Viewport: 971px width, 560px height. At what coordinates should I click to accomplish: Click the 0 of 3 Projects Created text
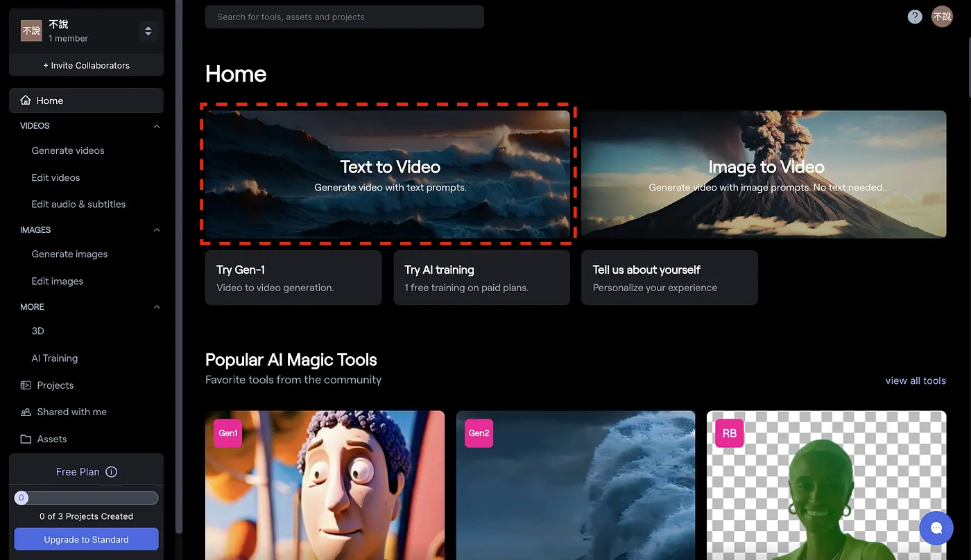pos(86,516)
